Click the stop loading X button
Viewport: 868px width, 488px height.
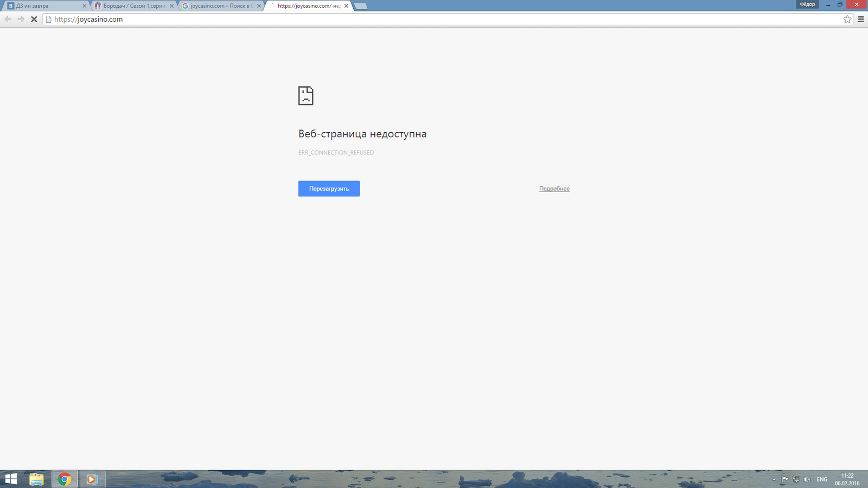point(34,20)
